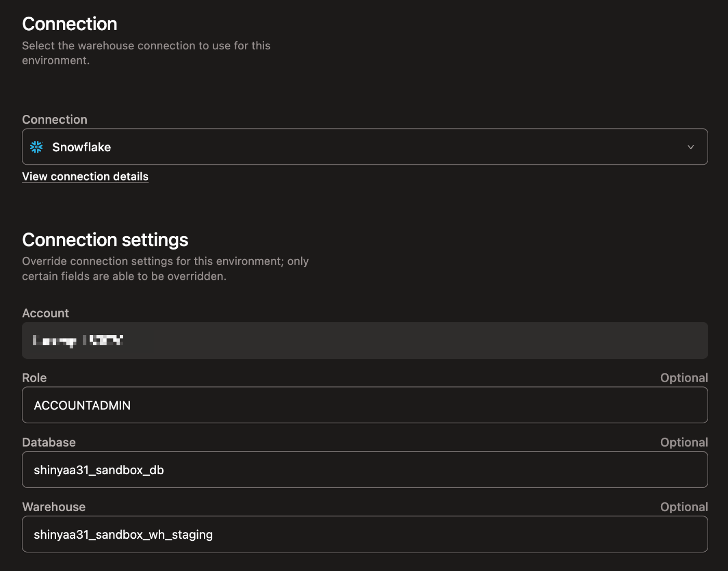
Task: Edit the Warehouse field shinyaa31_sandbox_wh_staging
Action: 365,534
